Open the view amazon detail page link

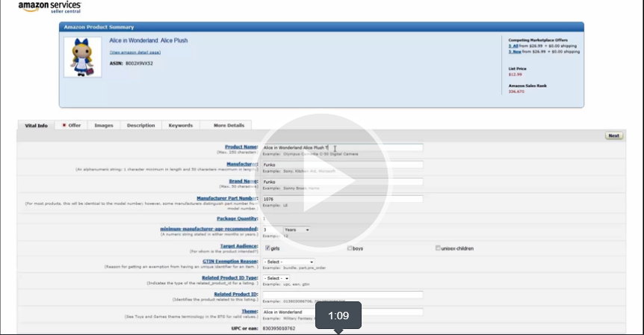[x=135, y=52]
